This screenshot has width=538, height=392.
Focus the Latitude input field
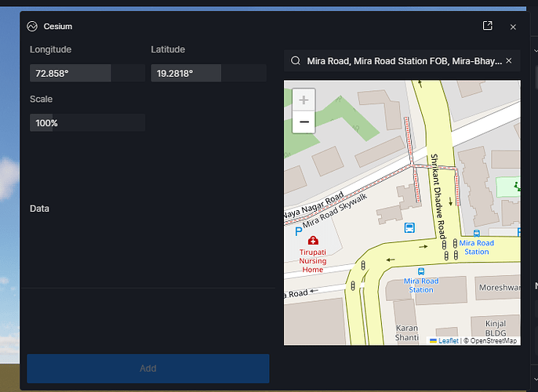[186, 74]
